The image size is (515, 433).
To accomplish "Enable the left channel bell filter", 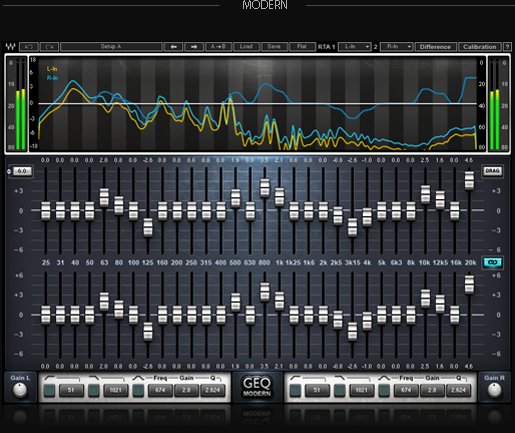I will [x=138, y=390].
